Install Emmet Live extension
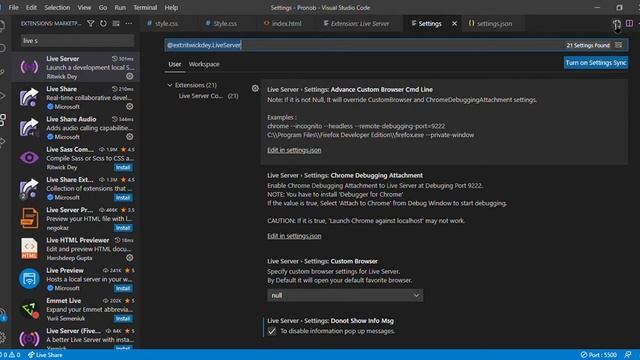The width and height of the screenshot is (640, 360). coord(123,318)
